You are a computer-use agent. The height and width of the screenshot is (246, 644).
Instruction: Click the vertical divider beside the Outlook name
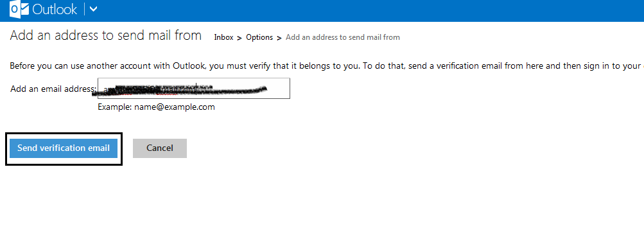point(84,9)
